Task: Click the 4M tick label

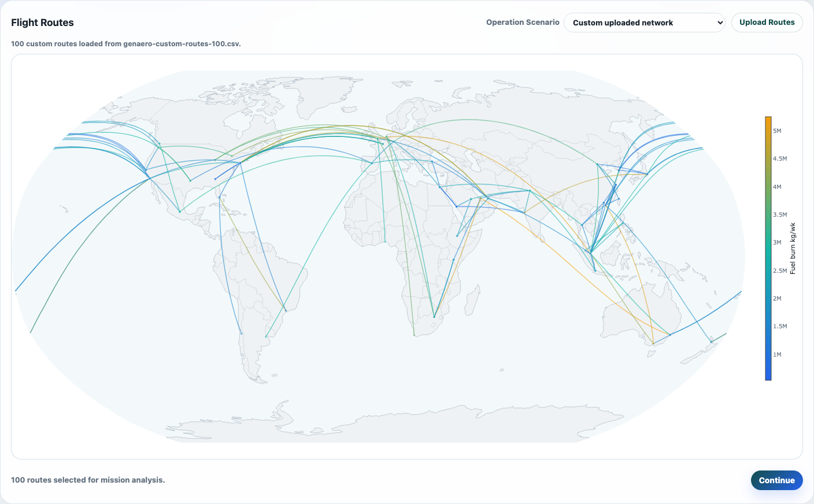Action: pos(777,187)
